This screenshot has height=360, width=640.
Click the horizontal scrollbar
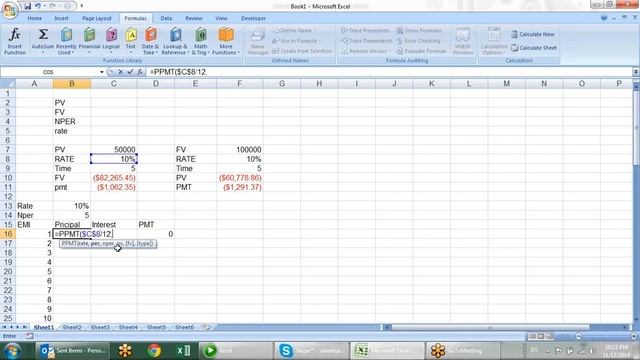490,327
